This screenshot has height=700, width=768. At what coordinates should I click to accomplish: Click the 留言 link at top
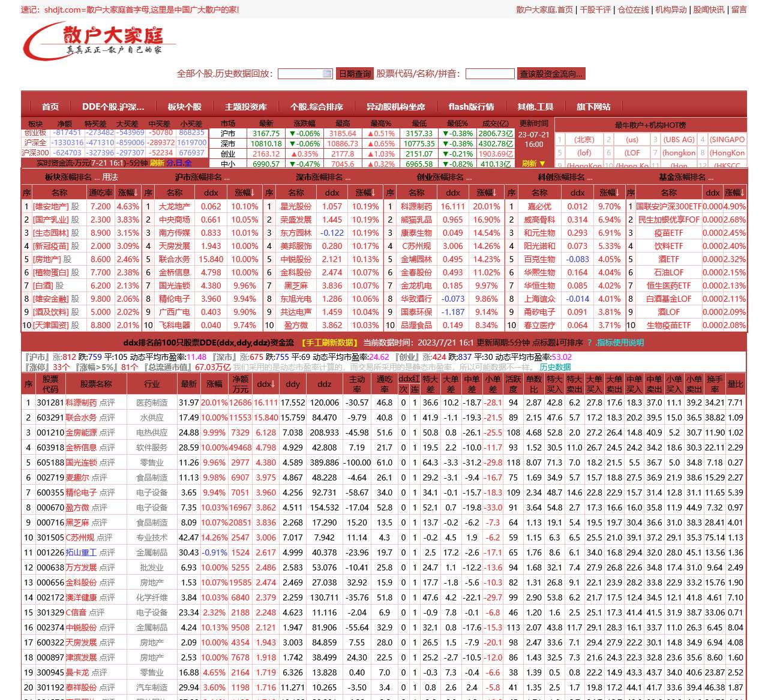739,10
